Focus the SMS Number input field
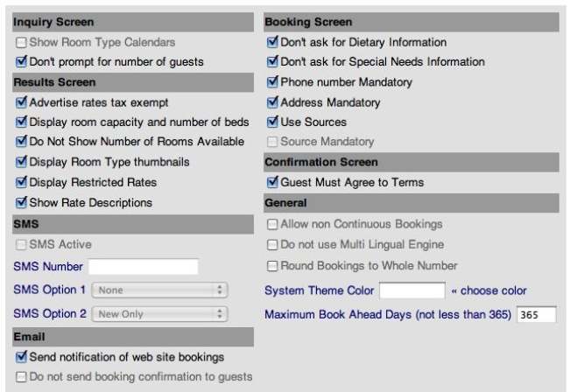 click(143, 267)
